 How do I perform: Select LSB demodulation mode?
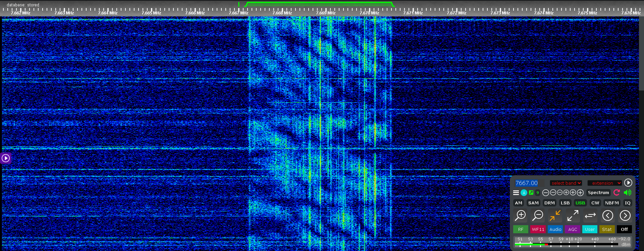565,203
